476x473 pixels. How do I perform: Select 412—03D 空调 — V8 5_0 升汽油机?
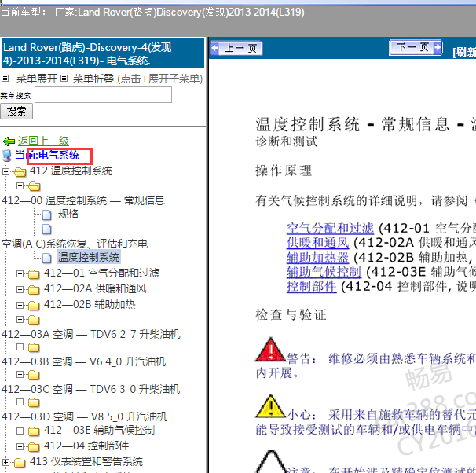point(84,417)
